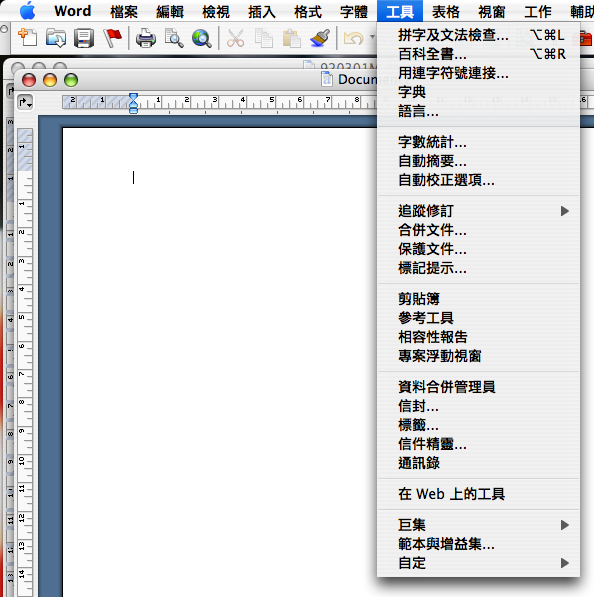This screenshot has height=597, width=594.
Task: Click the Print Preview magnifier page icon
Action: (x=174, y=38)
